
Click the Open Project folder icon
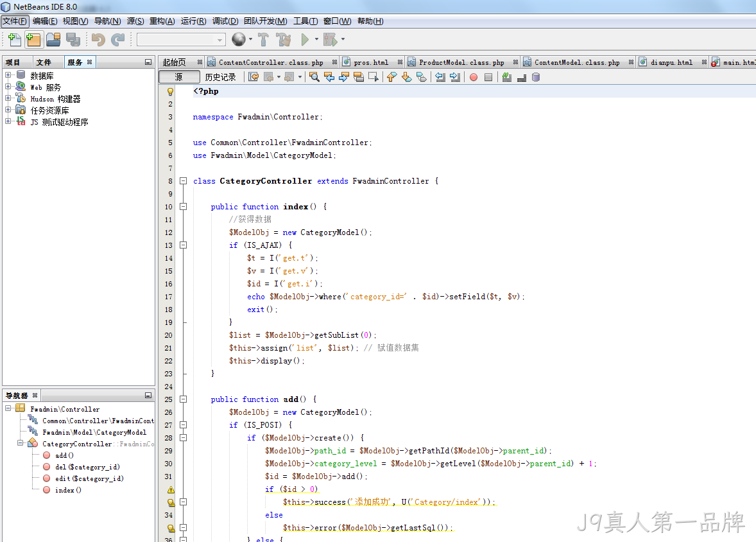tap(53, 39)
